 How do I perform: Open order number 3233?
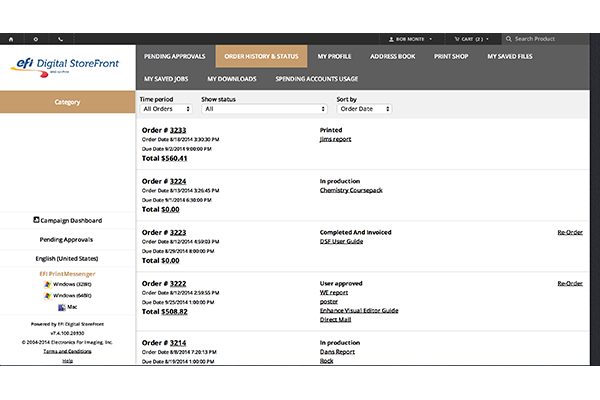click(176, 130)
